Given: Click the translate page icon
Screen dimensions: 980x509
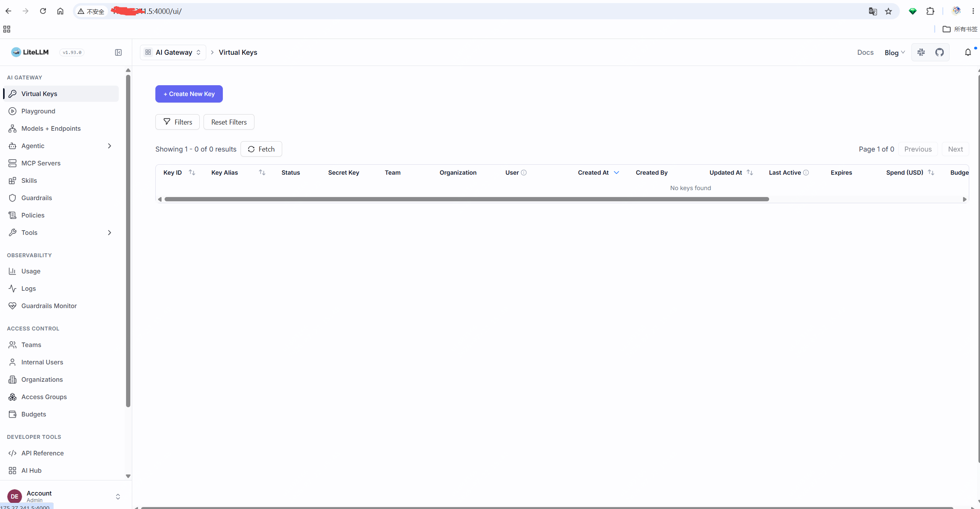Looking at the screenshot, I should [x=873, y=11].
